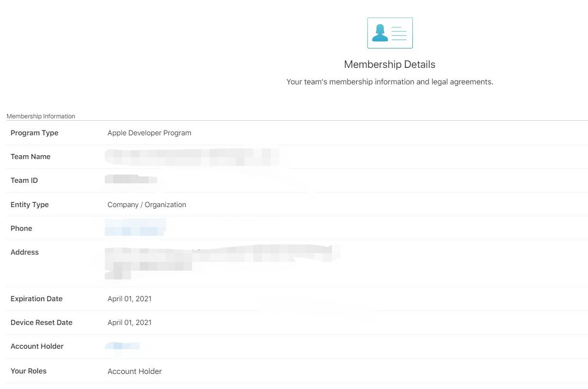Select the Membership Information section label

[41, 116]
